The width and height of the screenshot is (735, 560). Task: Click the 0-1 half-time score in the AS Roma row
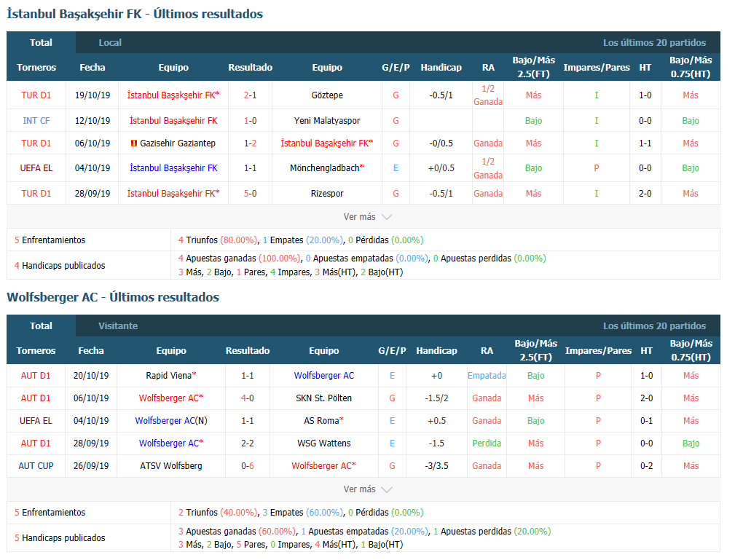pyautogui.click(x=646, y=421)
